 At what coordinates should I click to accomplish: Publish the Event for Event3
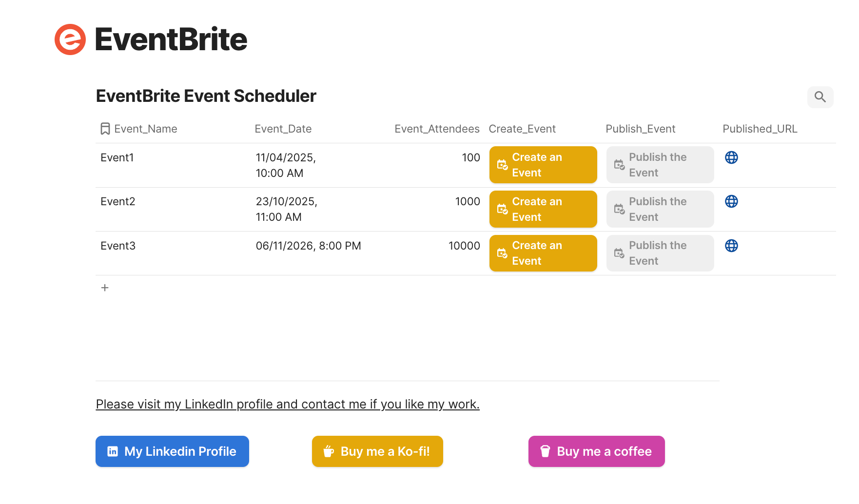click(660, 253)
